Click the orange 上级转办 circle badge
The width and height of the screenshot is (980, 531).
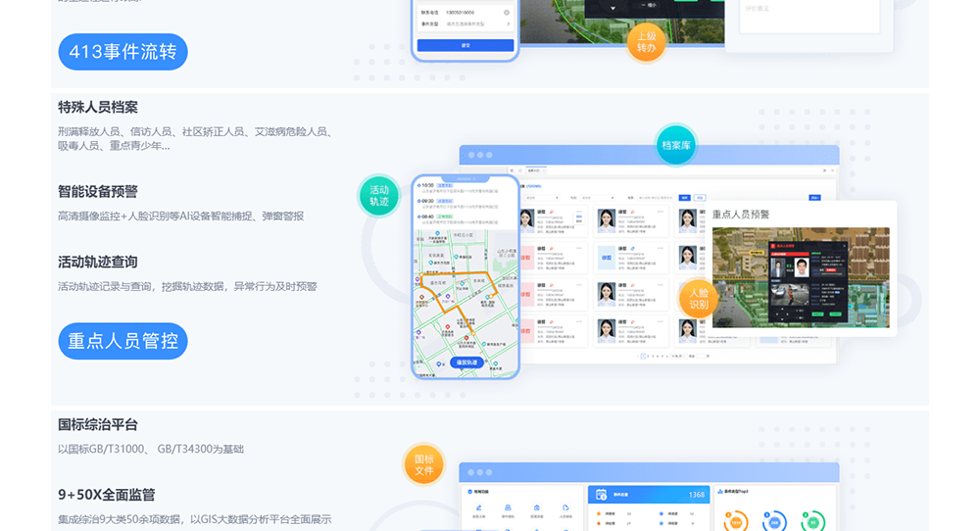click(x=646, y=42)
